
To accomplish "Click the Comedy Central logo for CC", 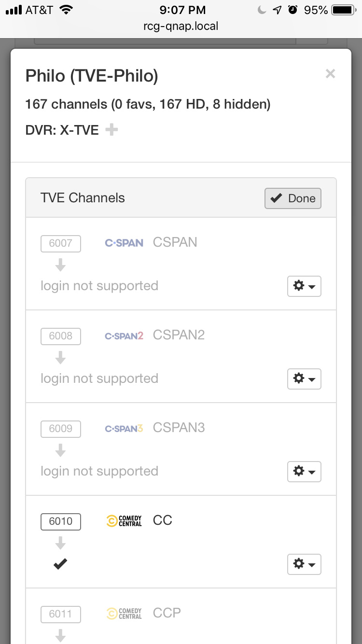I will tap(124, 521).
